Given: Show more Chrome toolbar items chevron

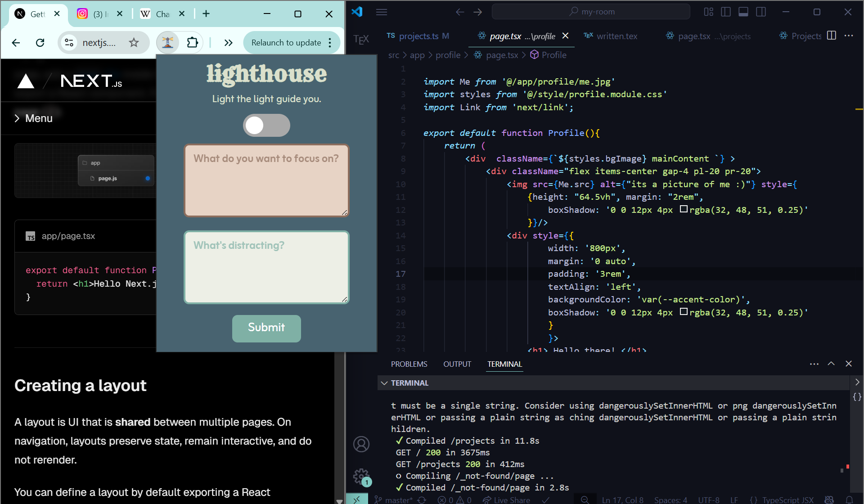Looking at the screenshot, I should 228,43.
